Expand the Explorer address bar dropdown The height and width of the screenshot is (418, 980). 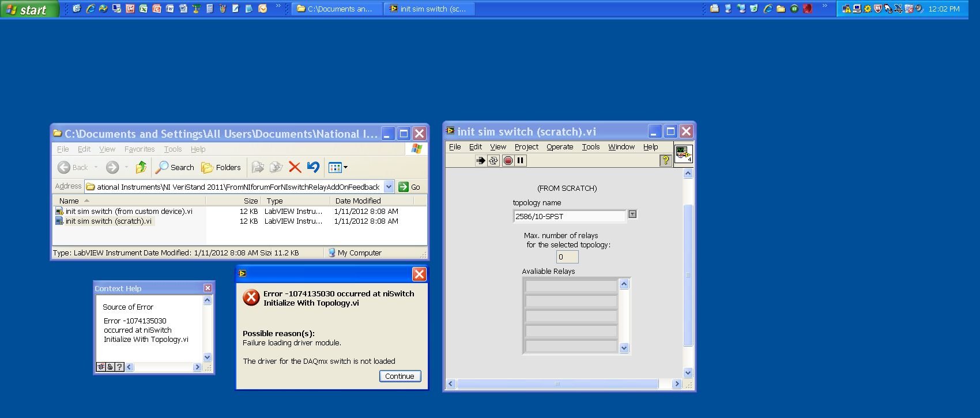[389, 186]
